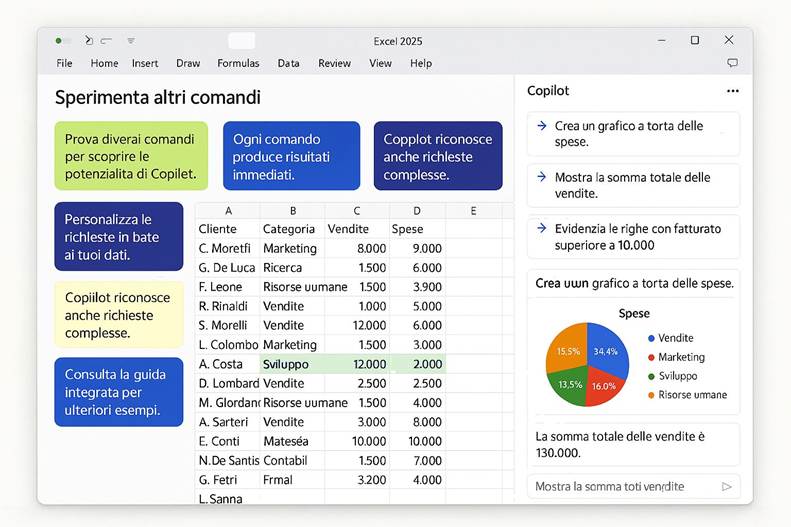Select the cell L. Sanna

tap(228, 498)
